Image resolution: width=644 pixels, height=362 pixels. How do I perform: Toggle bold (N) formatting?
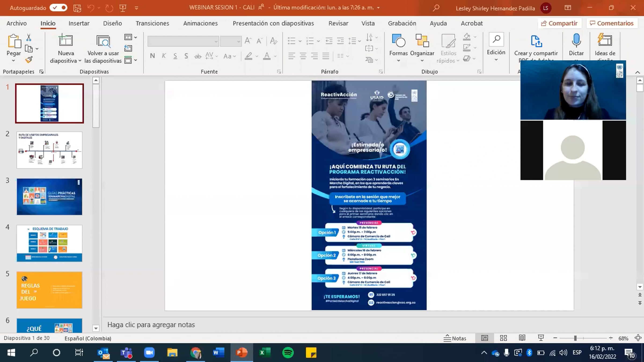tap(152, 56)
